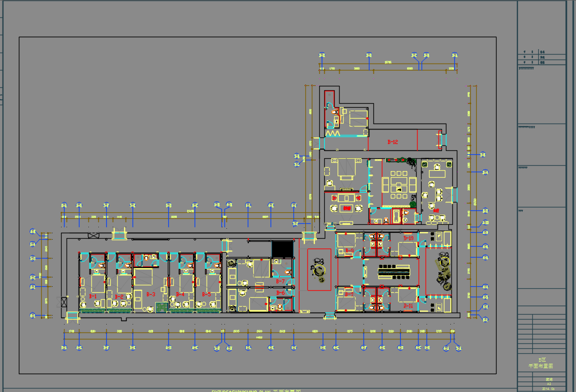Pick the B-6 room label
The width and height of the screenshot is (576, 392).
(280, 293)
